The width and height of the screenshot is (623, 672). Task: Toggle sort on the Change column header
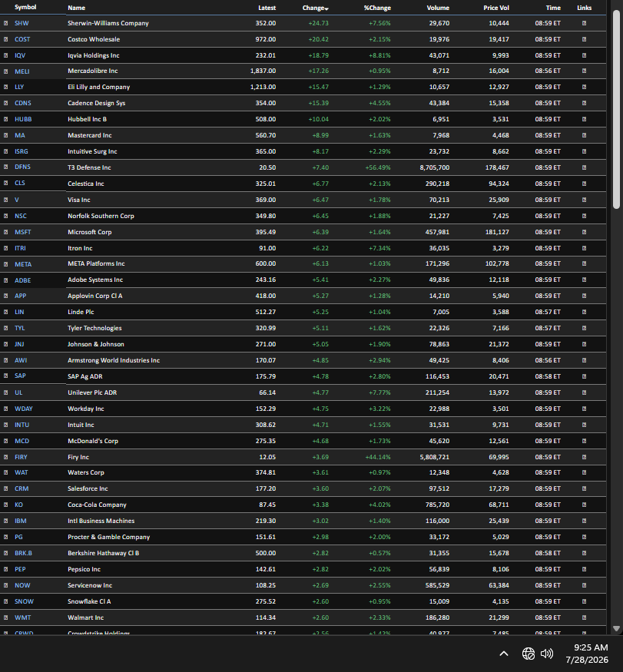click(315, 8)
